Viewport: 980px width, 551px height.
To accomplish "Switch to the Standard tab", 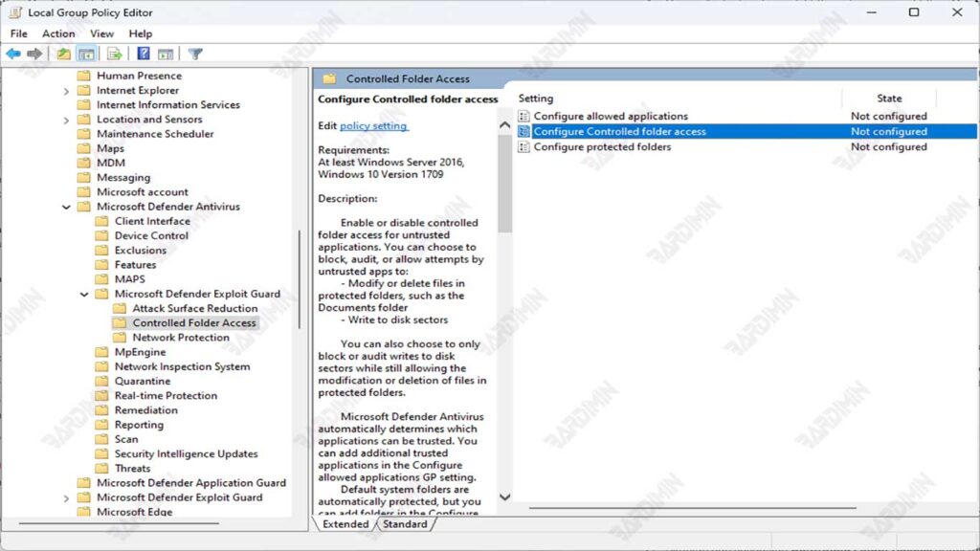I will [405, 524].
